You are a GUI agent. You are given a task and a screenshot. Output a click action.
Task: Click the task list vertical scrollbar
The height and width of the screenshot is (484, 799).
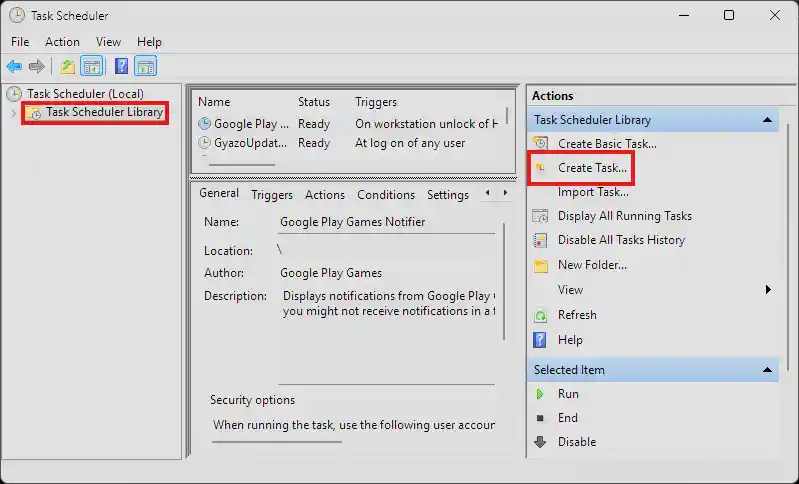coord(507,115)
